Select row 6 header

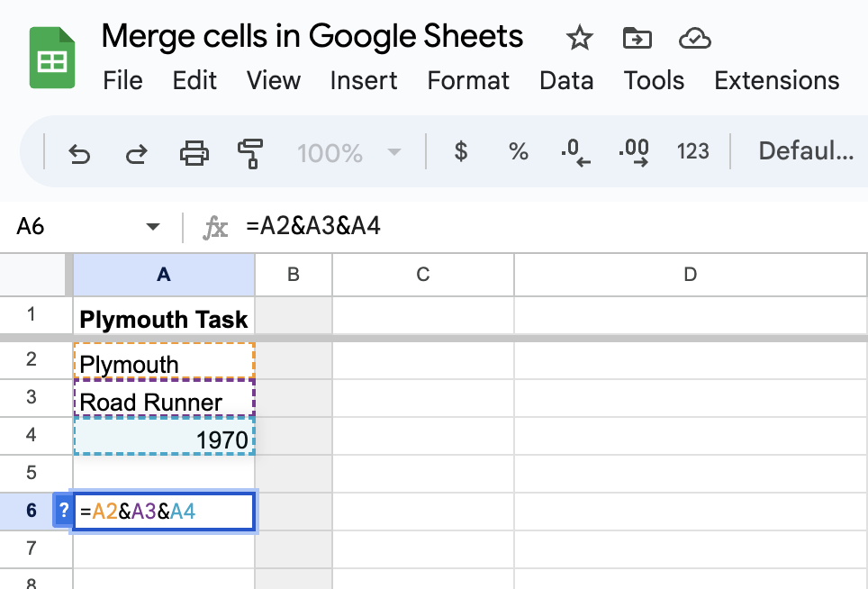pos(32,511)
